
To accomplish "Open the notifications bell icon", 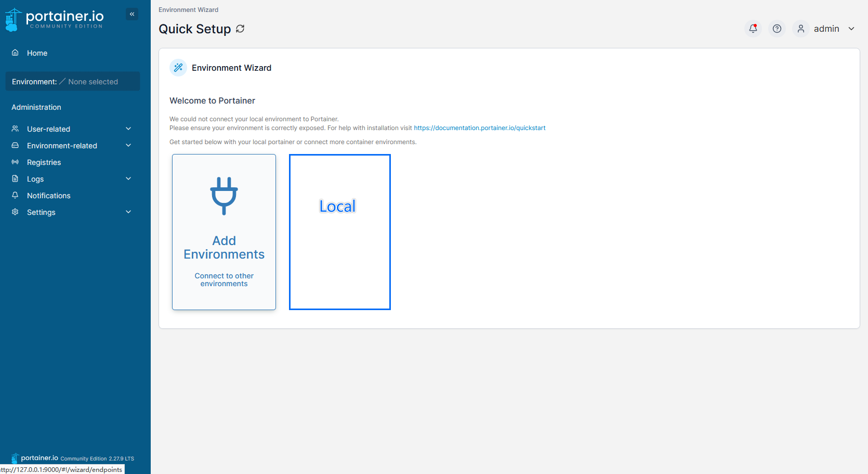I will (753, 29).
